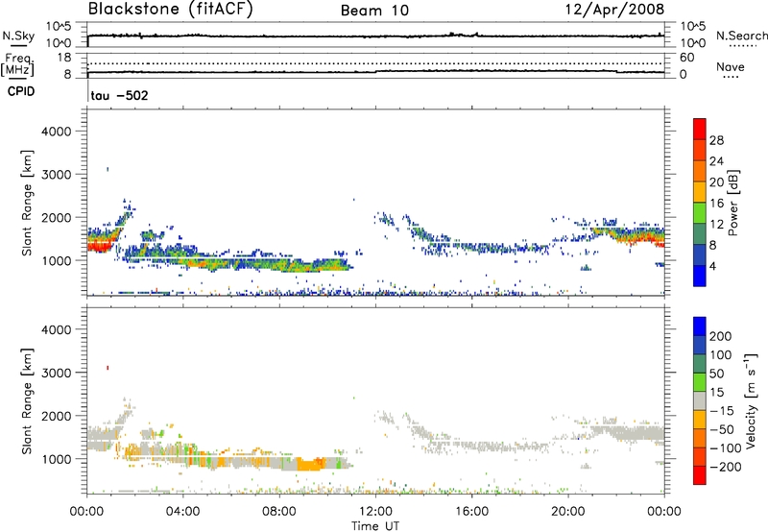Select the "12" label on power colorbar

(x=716, y=225)
